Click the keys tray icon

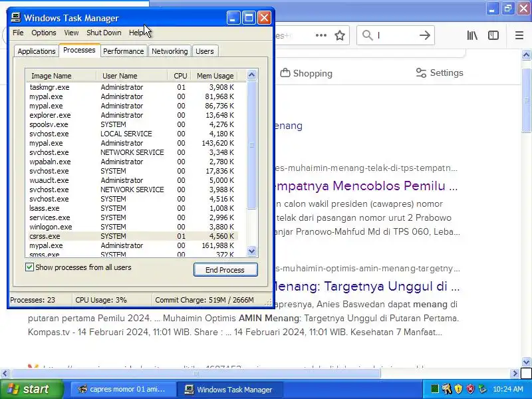click(x=446, y=389)
